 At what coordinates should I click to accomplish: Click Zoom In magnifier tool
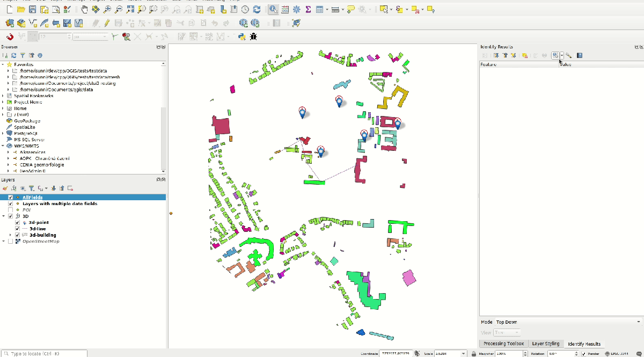tap(107, 9)
